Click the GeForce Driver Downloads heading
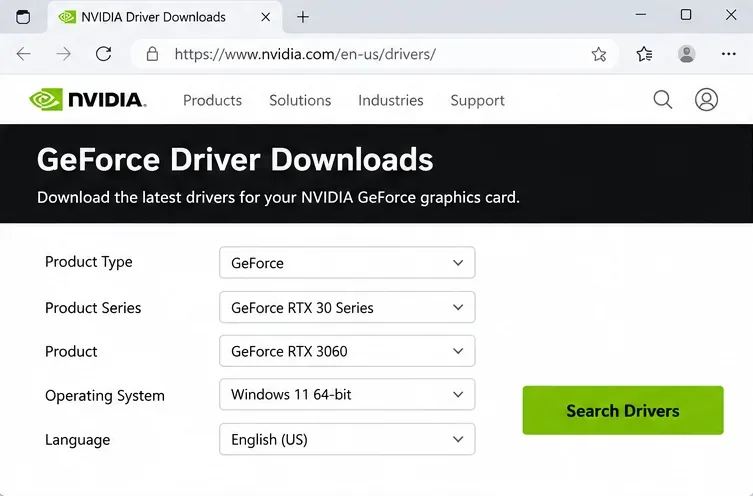 (x=235, y=159)
